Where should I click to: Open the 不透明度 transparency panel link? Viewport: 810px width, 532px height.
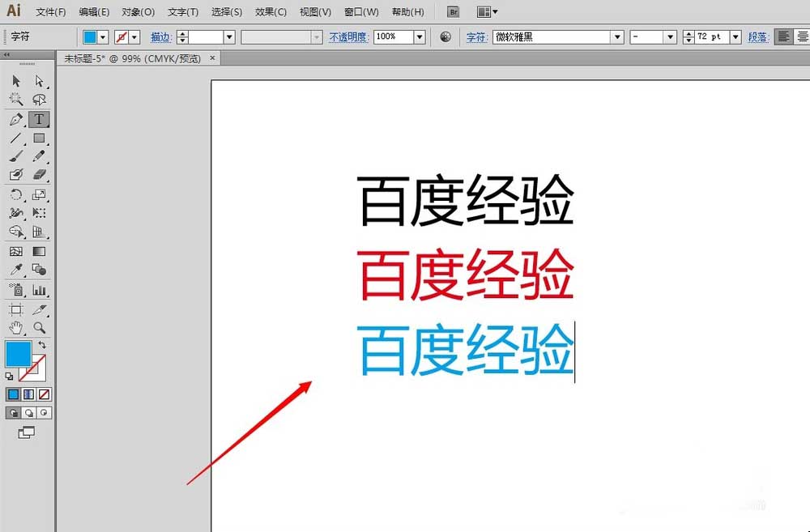(x=348, y=37)
